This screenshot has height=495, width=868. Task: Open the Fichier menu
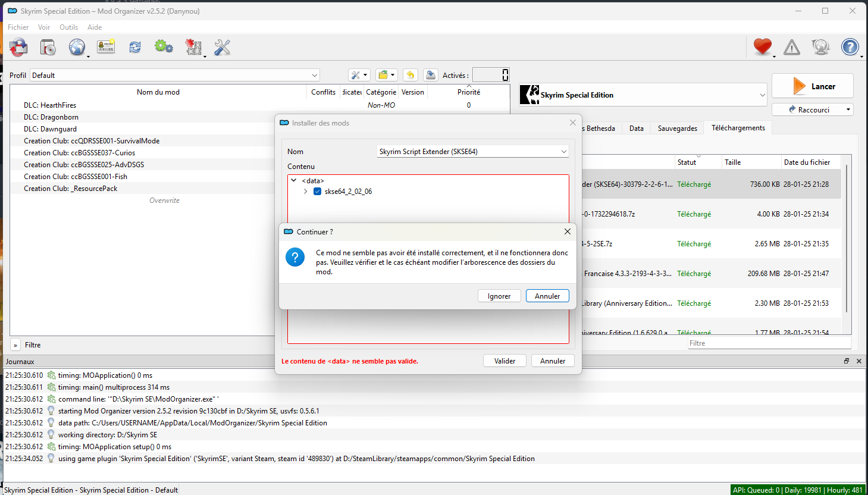(18, 27)
